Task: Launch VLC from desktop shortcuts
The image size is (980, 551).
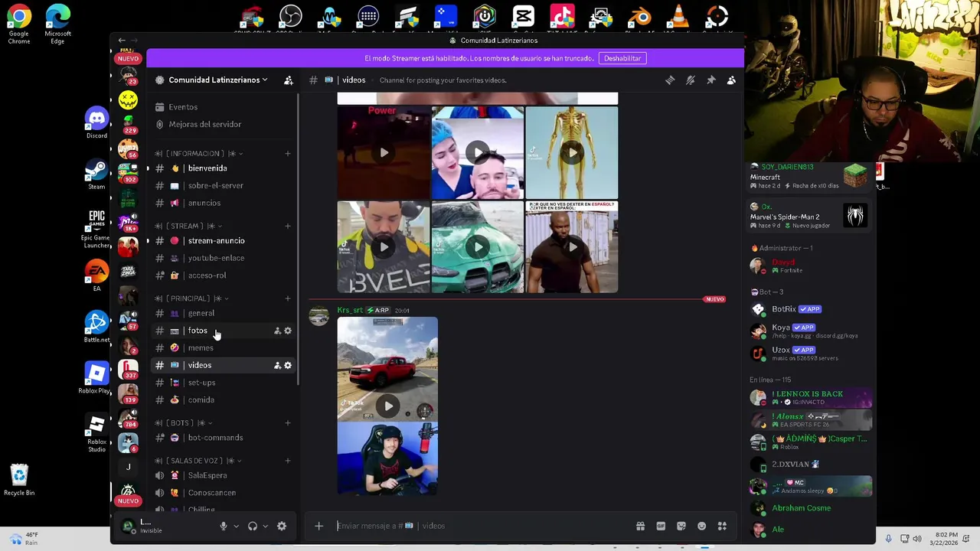Action: (678, 17)
